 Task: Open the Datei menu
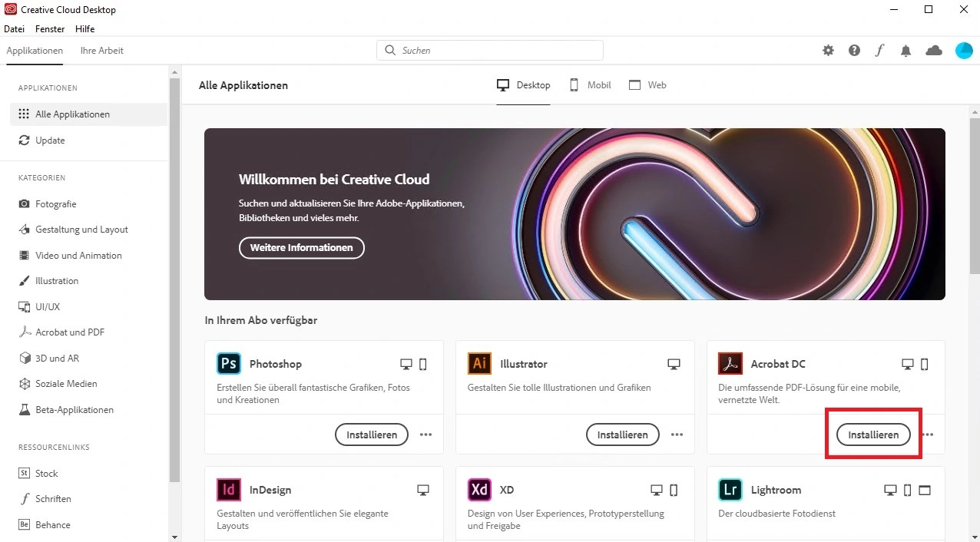(x=15, y=29)
